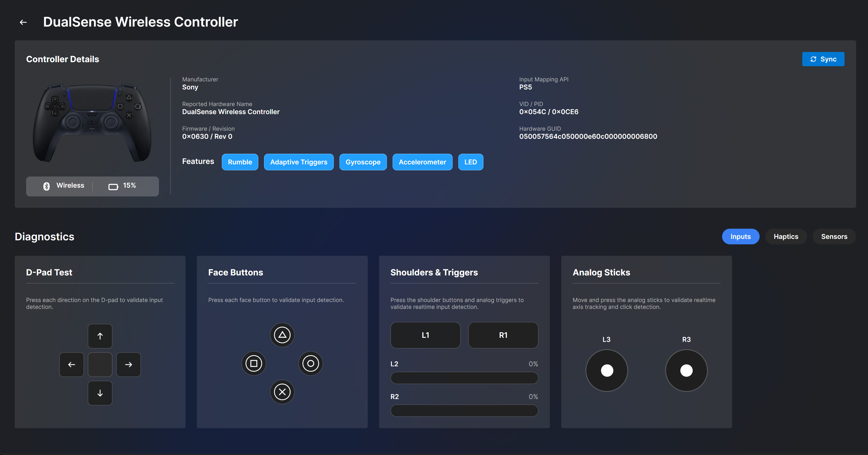868x455 pixels.
Task: Click the D-Pad Test card heading
Action: (49, 272)
